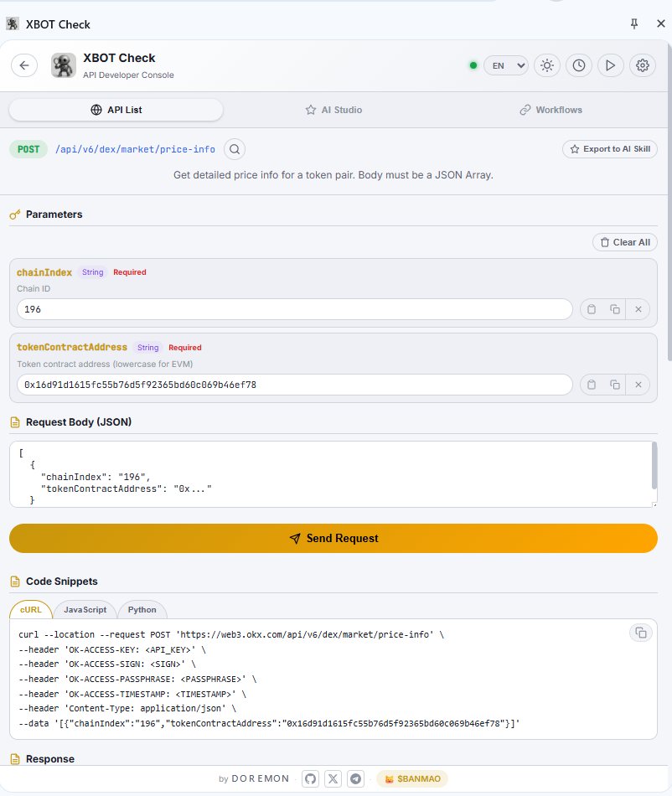Click the 'Response' section heading
This screenshot has height=796, width=672.
tap(49, 759)
